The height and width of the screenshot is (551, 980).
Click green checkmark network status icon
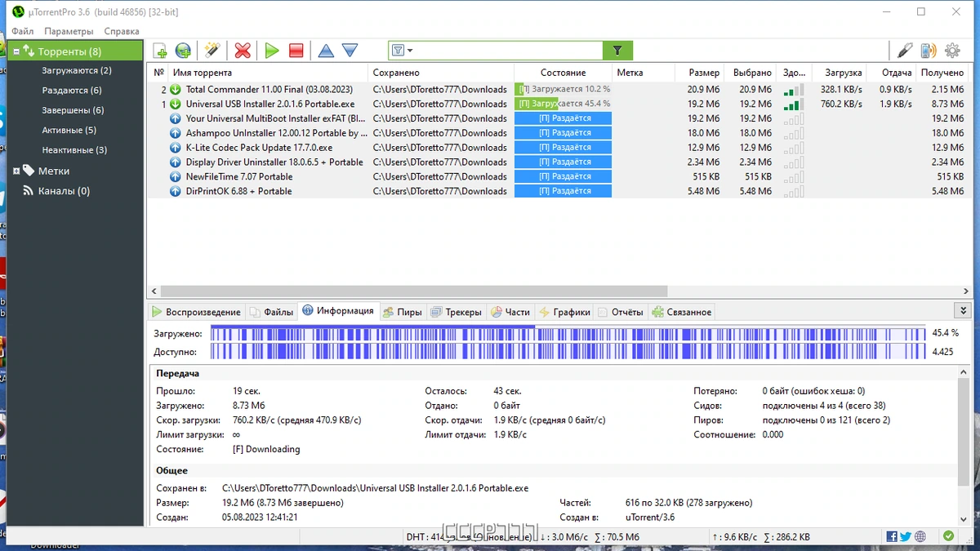(x=948, y=536)
